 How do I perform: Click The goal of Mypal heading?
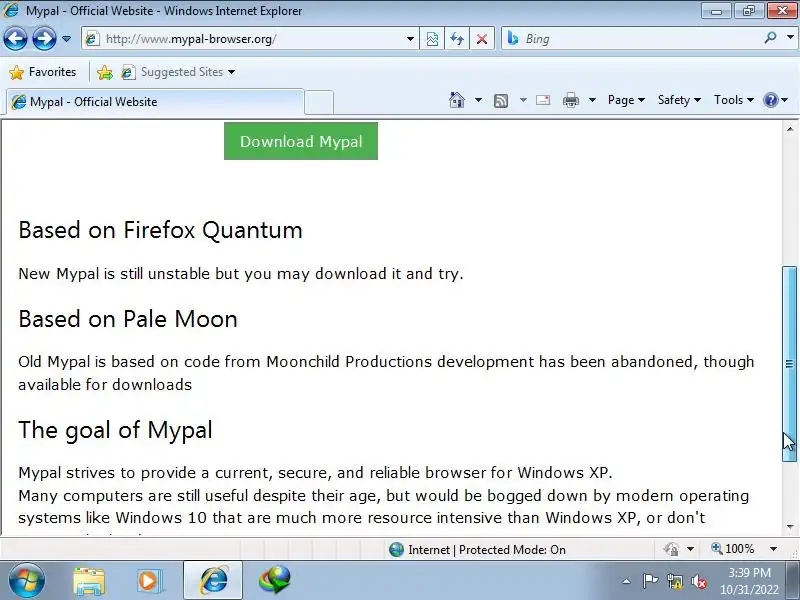click(115, 430)
